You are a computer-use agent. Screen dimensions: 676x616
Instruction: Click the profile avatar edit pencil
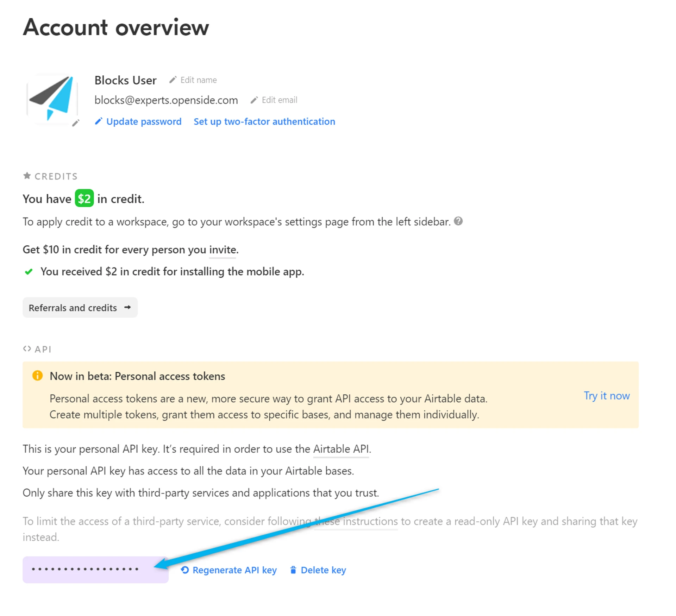pos(76,123)
